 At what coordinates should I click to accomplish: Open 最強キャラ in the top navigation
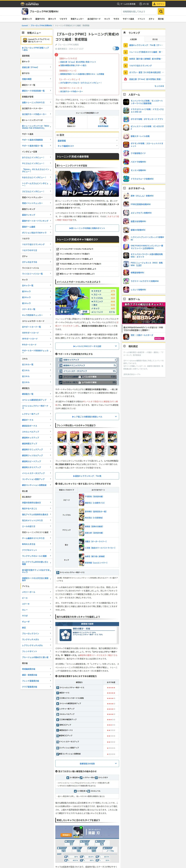(27, 19)
